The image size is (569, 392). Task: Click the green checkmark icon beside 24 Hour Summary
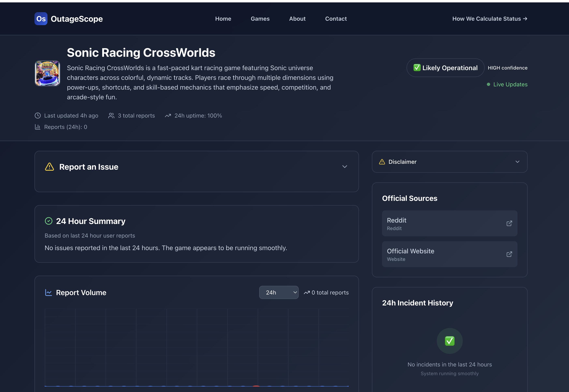(x=49, y=221)
